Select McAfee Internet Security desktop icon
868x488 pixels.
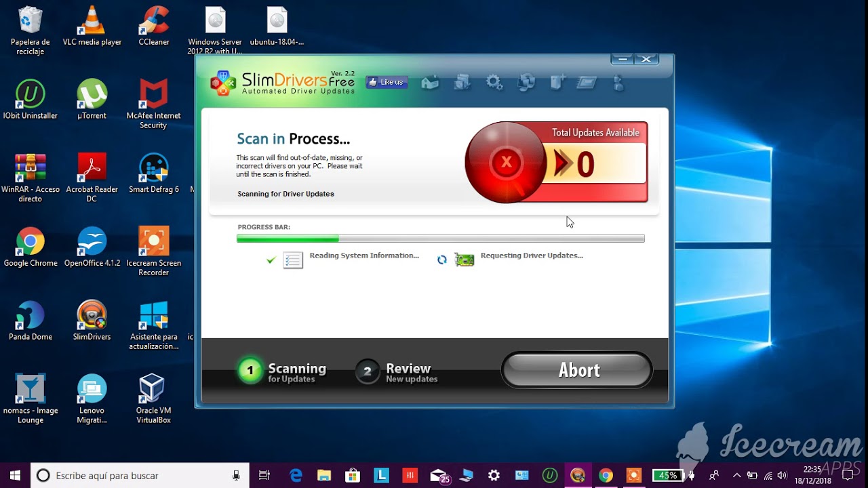pos(153,104)
